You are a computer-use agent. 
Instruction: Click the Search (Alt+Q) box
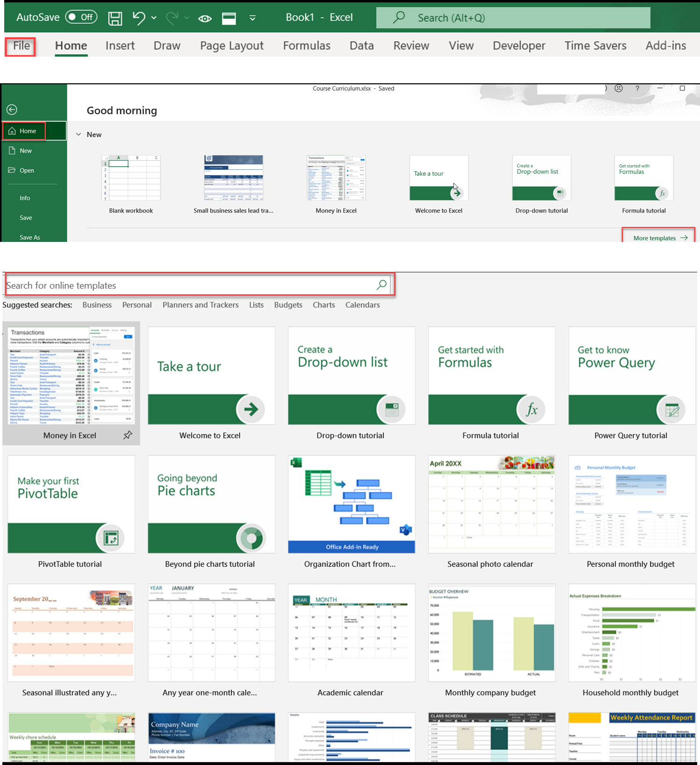(x=513, y=18)
